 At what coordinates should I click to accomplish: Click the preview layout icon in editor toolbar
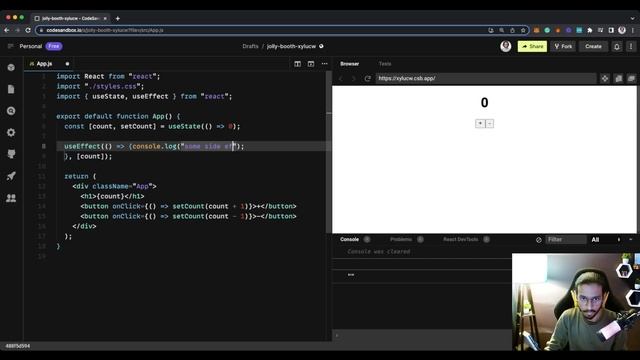(x=311, y=64)
